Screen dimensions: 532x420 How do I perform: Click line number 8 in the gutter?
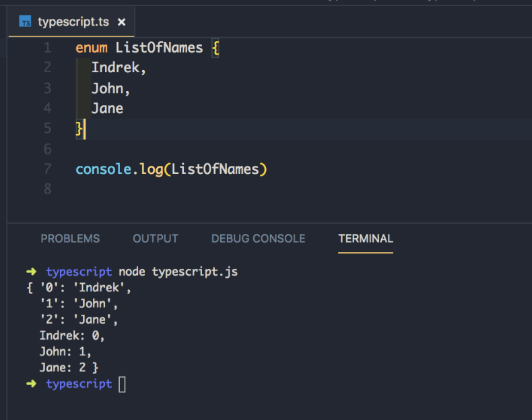(48, 189)
